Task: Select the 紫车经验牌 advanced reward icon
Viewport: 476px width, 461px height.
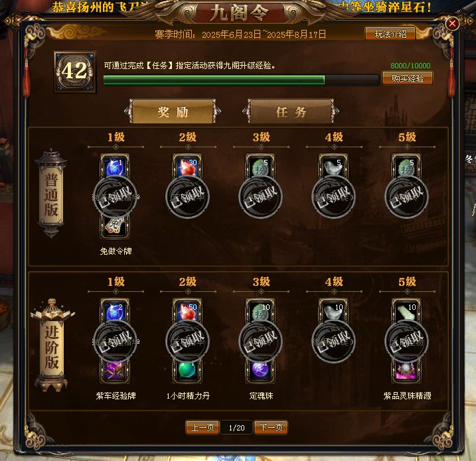Action: [x=115, y=370]
